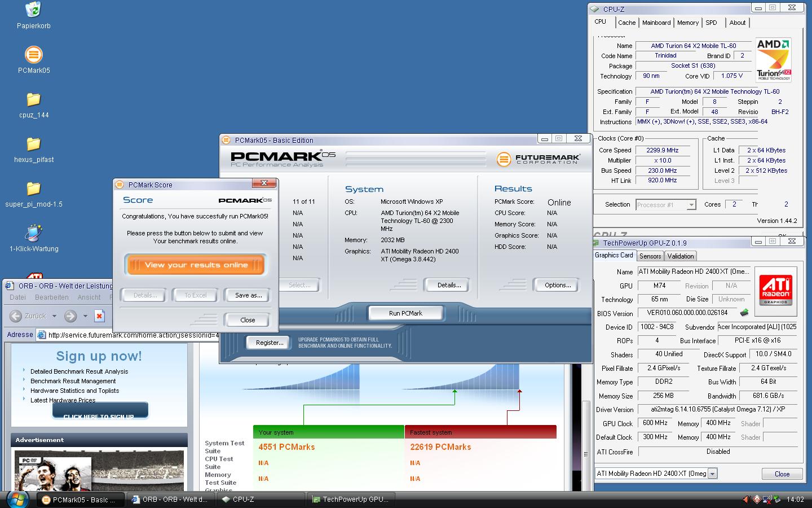Switch to the Mainboard tab in CPU-Z

pos(656,23)
